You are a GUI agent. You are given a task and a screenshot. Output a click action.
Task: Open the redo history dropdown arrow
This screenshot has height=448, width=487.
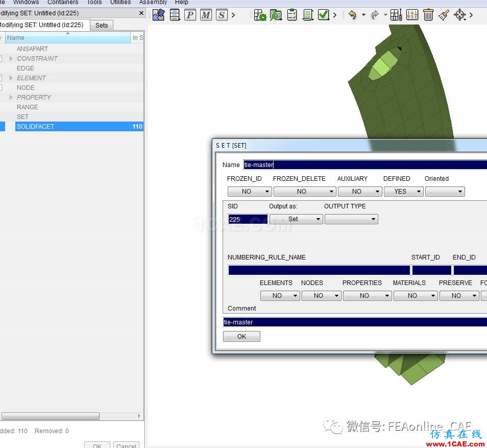385,15
